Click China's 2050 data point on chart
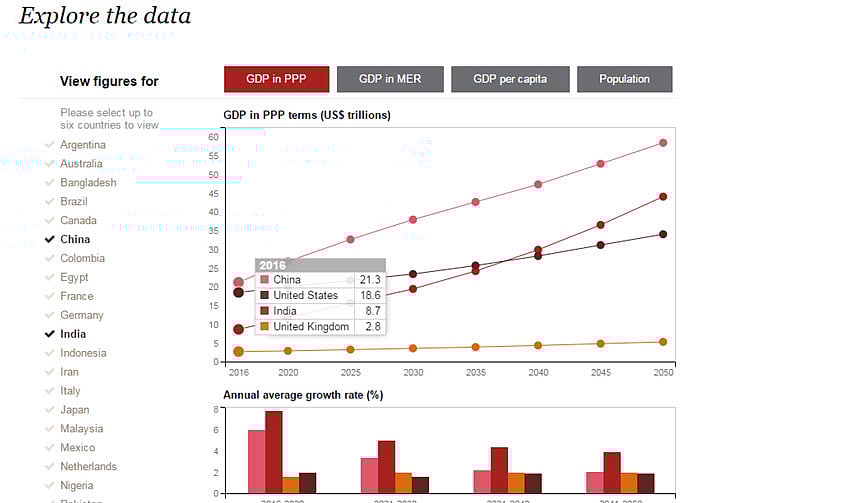Screen dimensions: 849x503 point(663,143)
